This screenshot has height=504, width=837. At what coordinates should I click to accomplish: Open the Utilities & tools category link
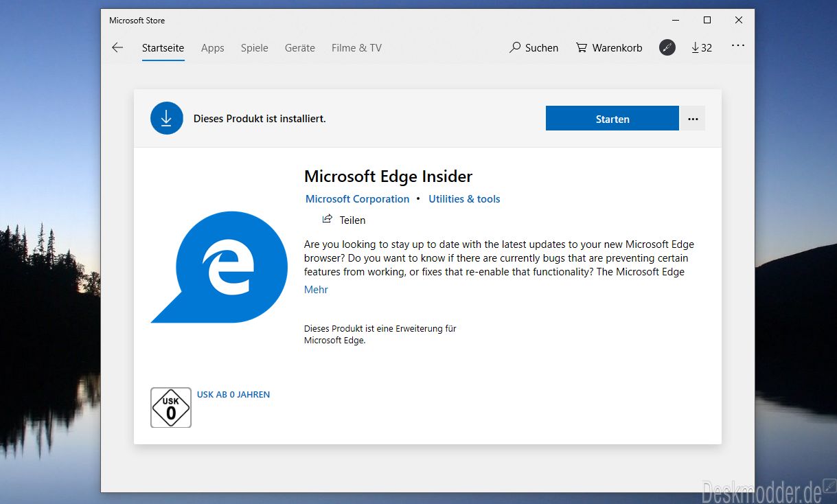click(464, 199)
